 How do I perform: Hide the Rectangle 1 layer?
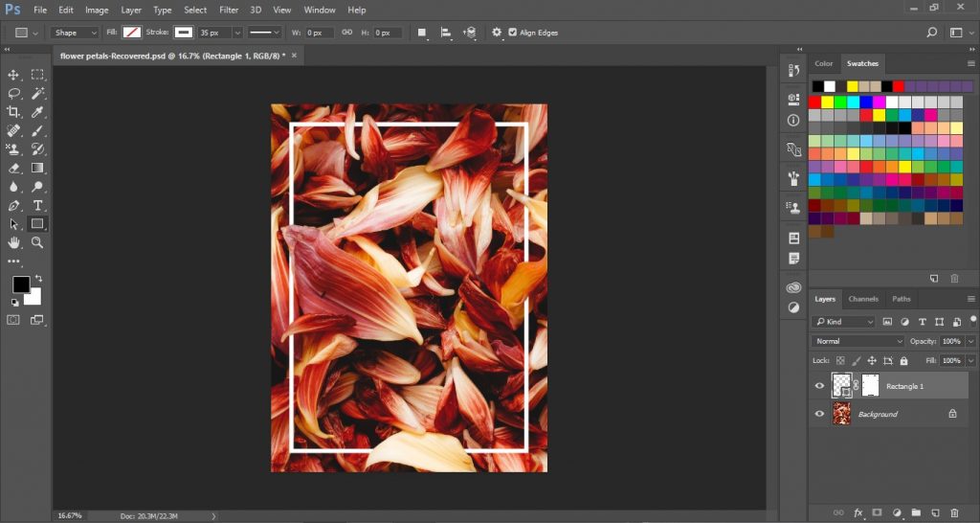819,386
